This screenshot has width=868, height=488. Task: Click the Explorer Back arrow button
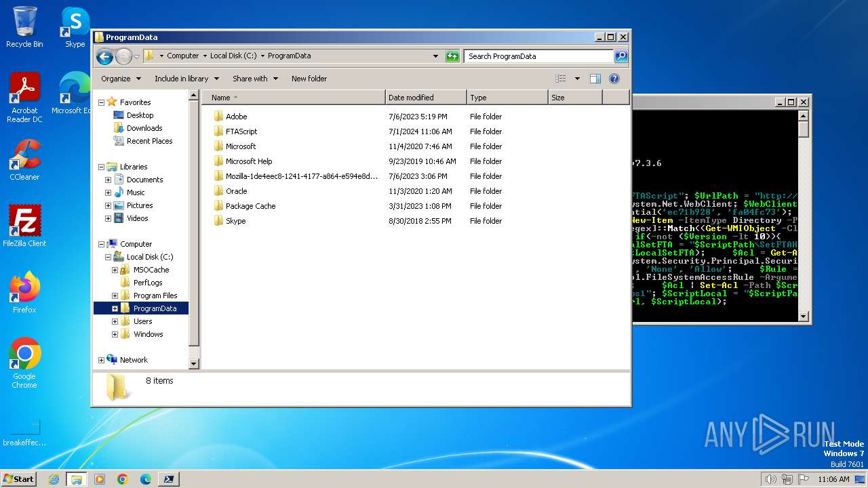point(104,56)
